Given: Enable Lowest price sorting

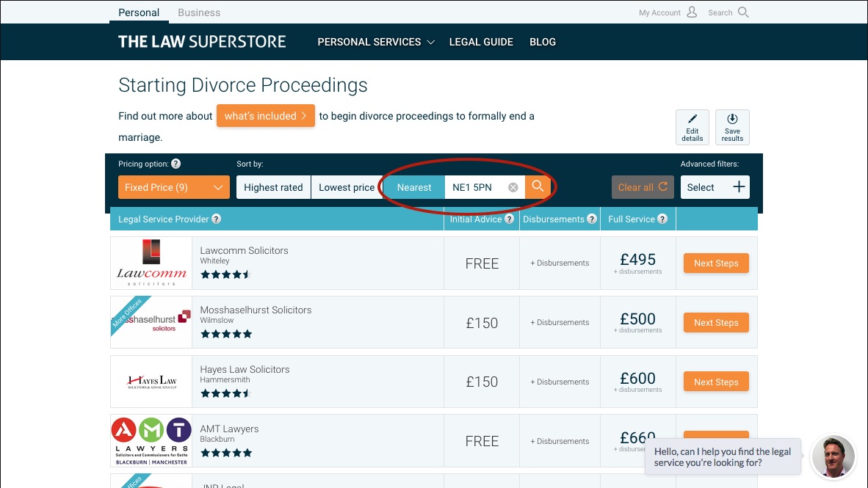Looking at the screenshot, I should 348,187.
